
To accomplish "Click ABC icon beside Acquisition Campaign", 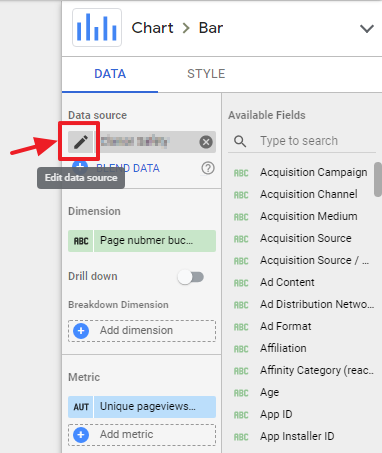I will click(241, 173).
